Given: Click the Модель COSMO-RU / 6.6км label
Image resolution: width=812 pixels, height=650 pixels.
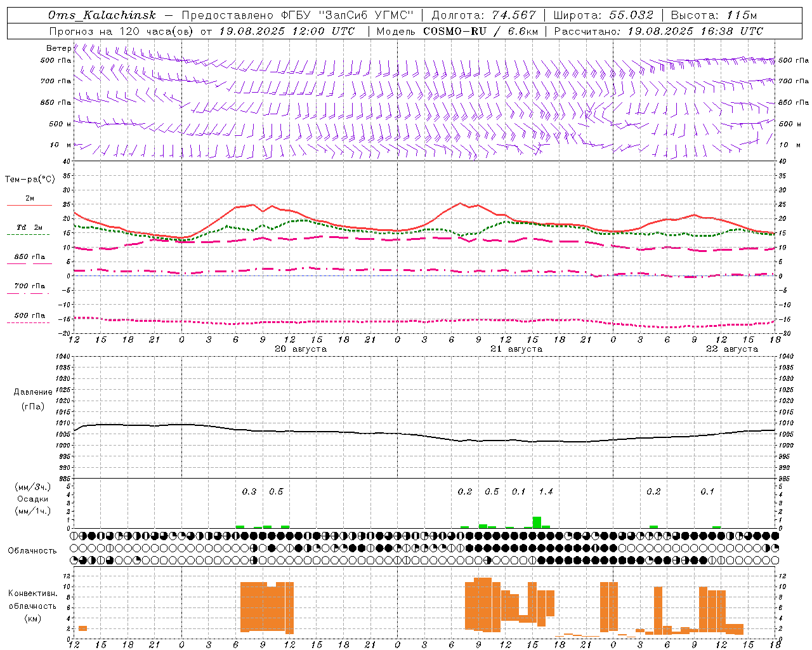Looking at the screenshot, I should pos(457,31).
